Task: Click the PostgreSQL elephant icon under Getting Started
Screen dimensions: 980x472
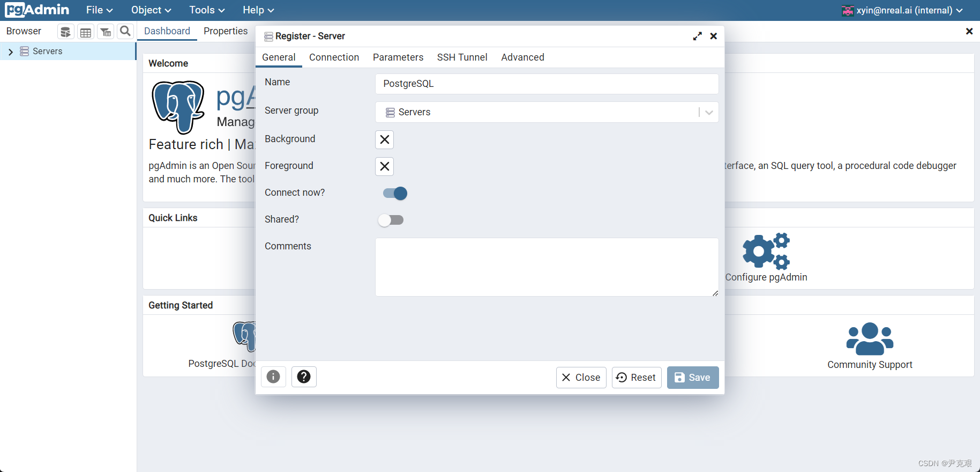Action: click(x=245, y=336)
